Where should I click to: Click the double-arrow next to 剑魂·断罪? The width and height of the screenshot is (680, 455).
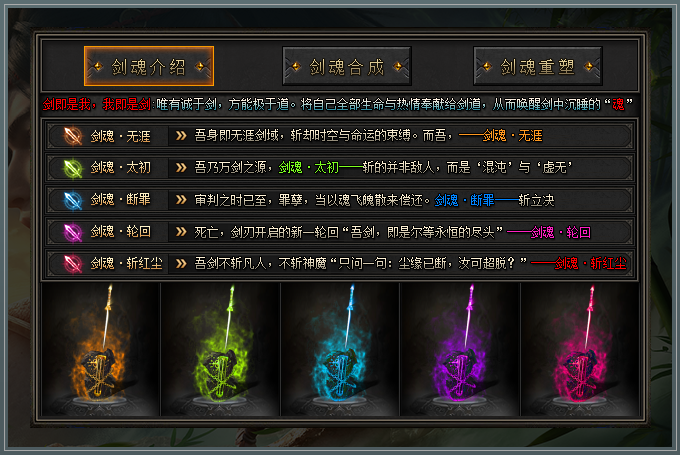[181, 200]
